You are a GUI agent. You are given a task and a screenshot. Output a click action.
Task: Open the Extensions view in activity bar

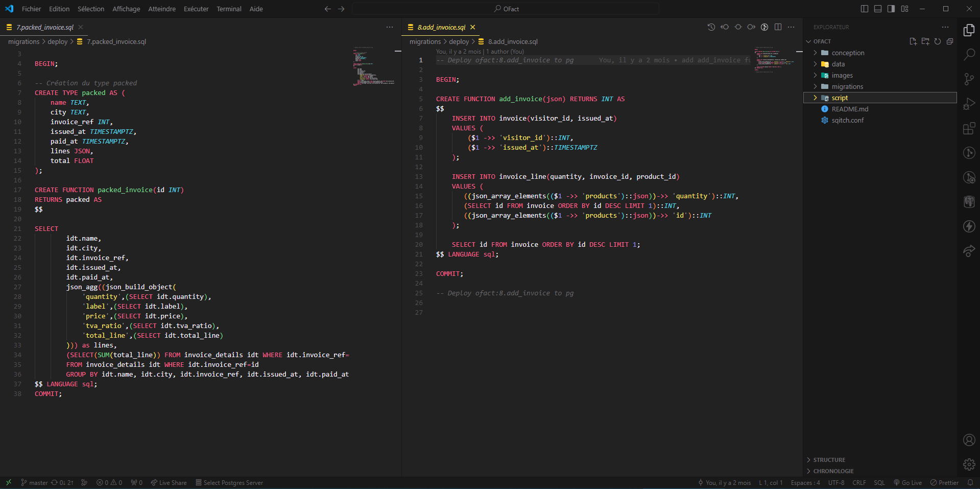pos(969,128)
